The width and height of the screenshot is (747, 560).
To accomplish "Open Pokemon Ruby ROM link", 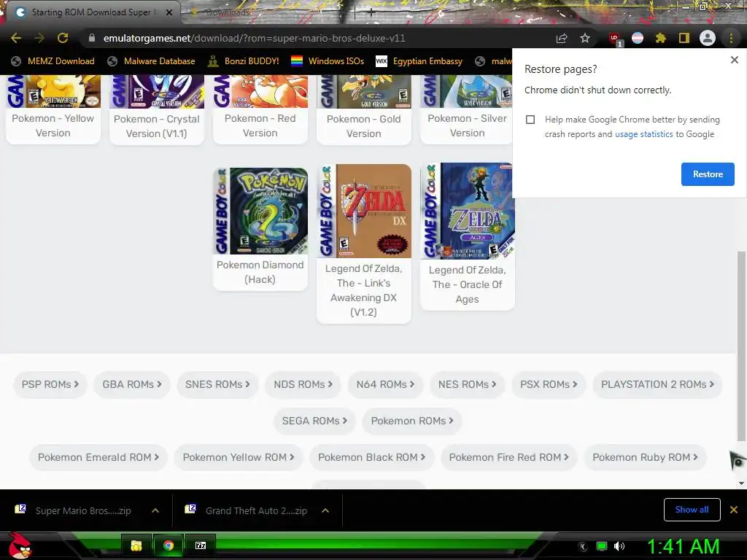I will pyautogui.click(x=645, y=457).
